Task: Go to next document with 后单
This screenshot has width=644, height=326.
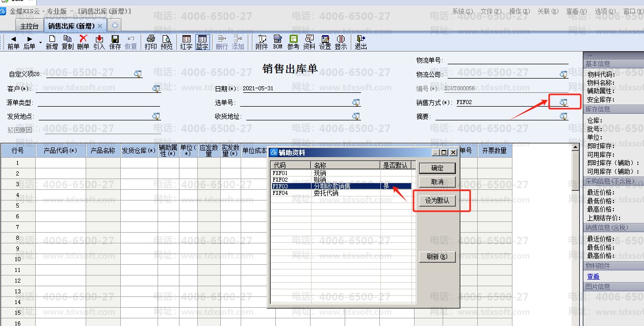Action: pyautogui.click(x=30, y=42)
